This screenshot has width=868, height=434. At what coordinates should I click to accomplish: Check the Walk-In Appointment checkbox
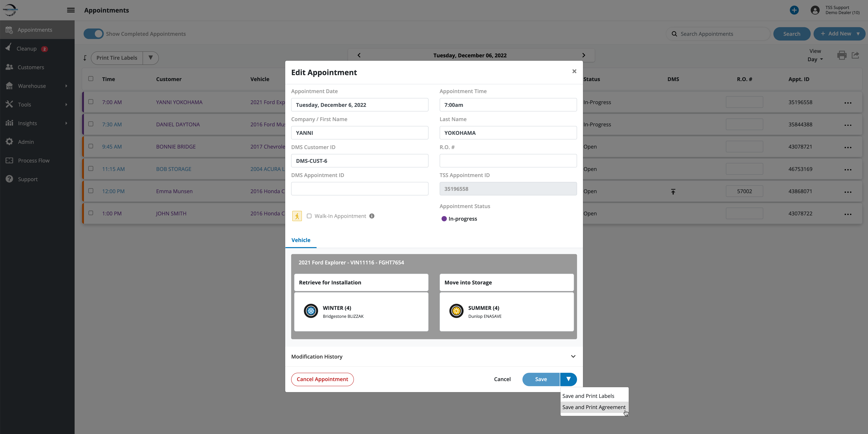click(309, 216)
